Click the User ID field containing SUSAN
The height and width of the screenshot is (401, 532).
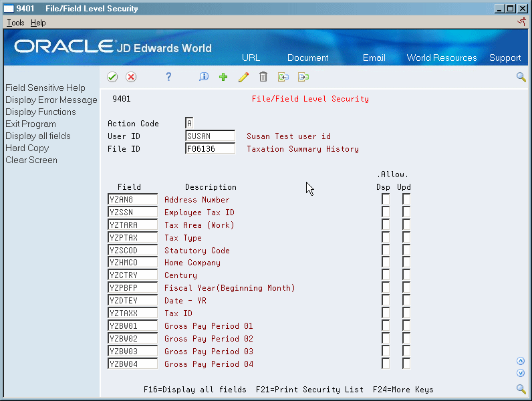(x=210, y=136)
